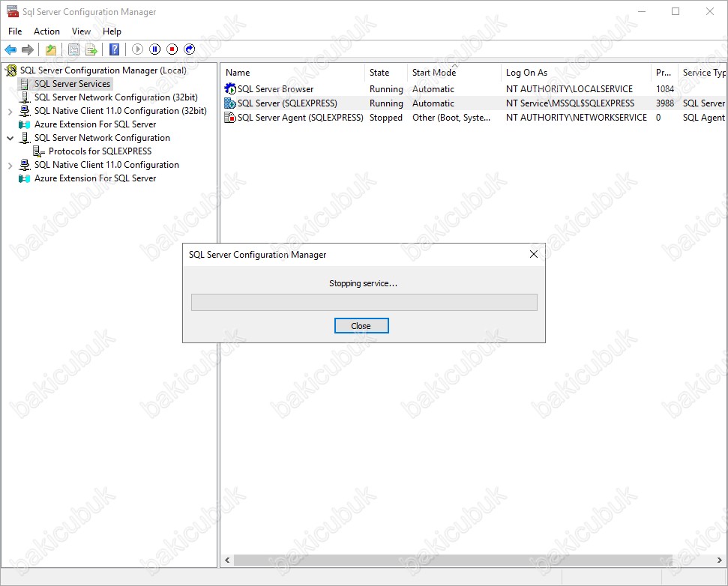This screenshot has height=586, width=728.
Task: Click Close button in Stopping service dialog
Action: click(361, 326)
